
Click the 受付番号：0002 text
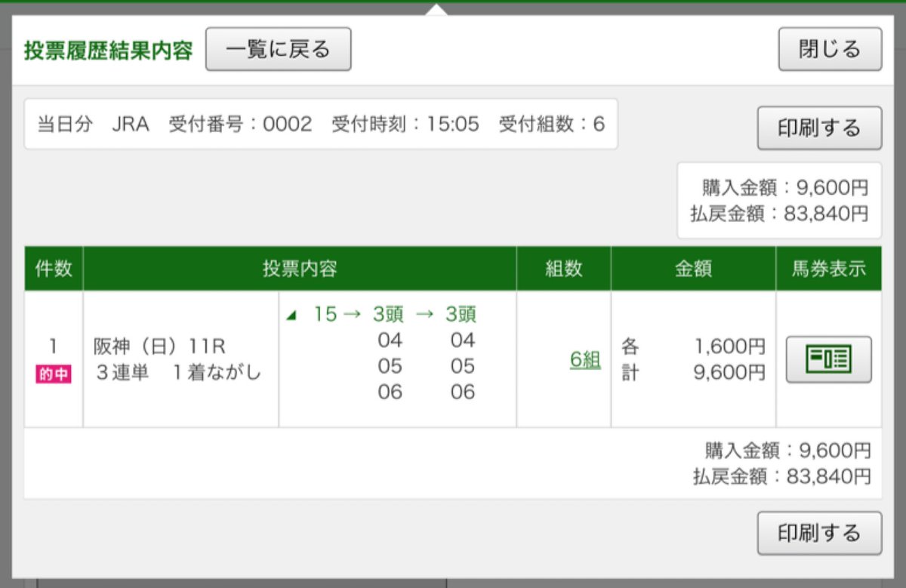coord(240,125)
